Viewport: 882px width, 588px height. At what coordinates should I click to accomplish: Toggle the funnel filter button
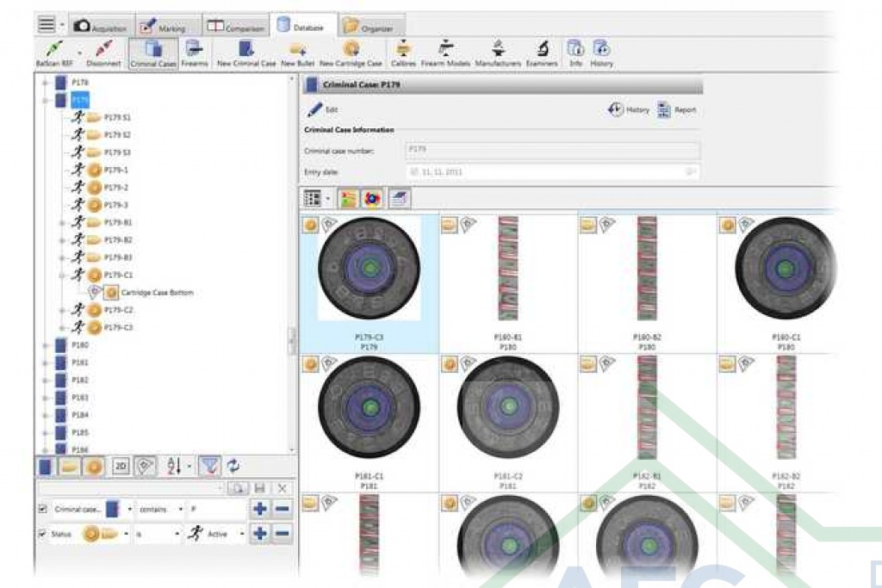coord(208,466)
